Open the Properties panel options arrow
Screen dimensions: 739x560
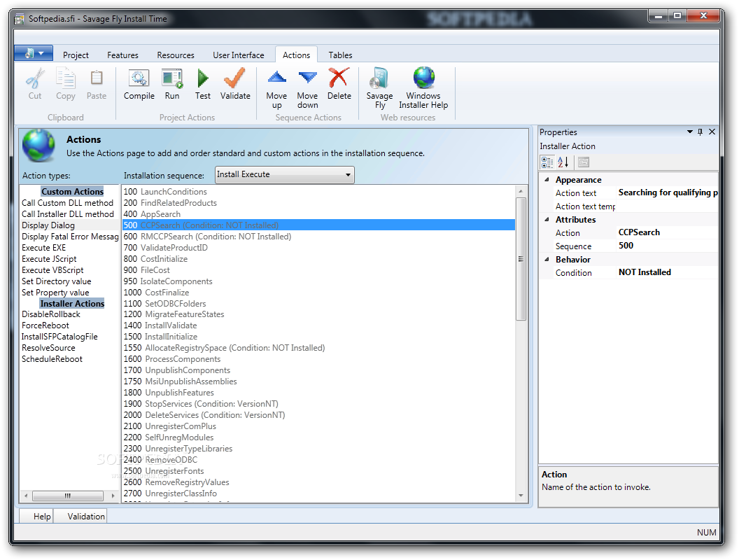coord(689,132)
